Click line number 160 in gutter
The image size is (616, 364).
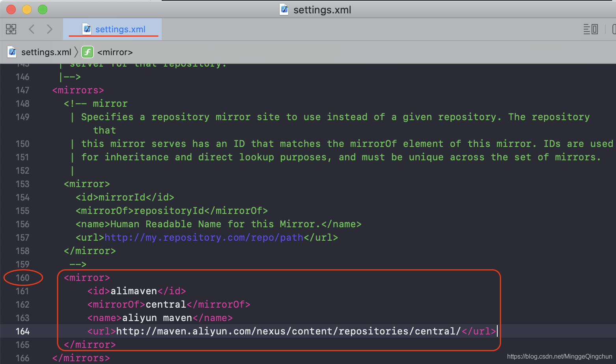pyautogui.click(x=22, y=278)
